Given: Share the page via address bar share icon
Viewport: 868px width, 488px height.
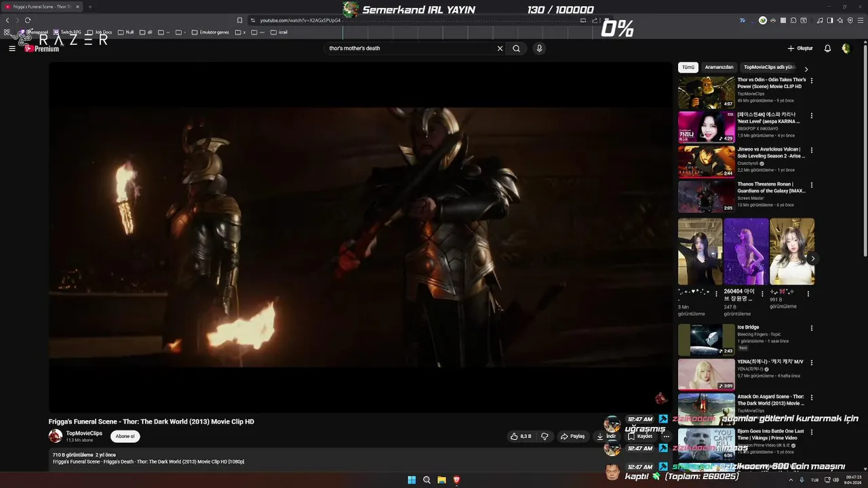Looking at the screenshot, I should (x=593, y=20).
